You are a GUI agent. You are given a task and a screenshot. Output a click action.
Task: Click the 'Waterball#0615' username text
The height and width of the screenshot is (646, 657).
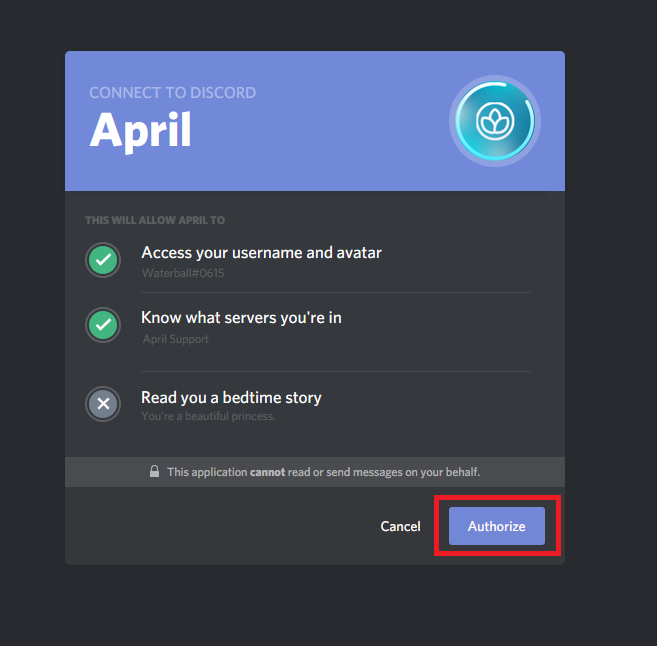(183, 273)
